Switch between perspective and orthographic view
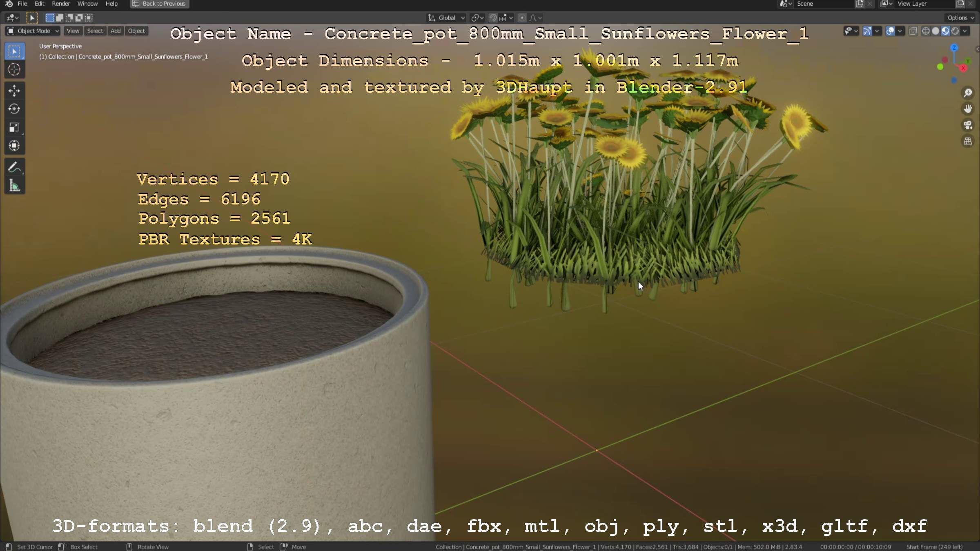Screen dimensions: 980x551 [x=968, y=141]
